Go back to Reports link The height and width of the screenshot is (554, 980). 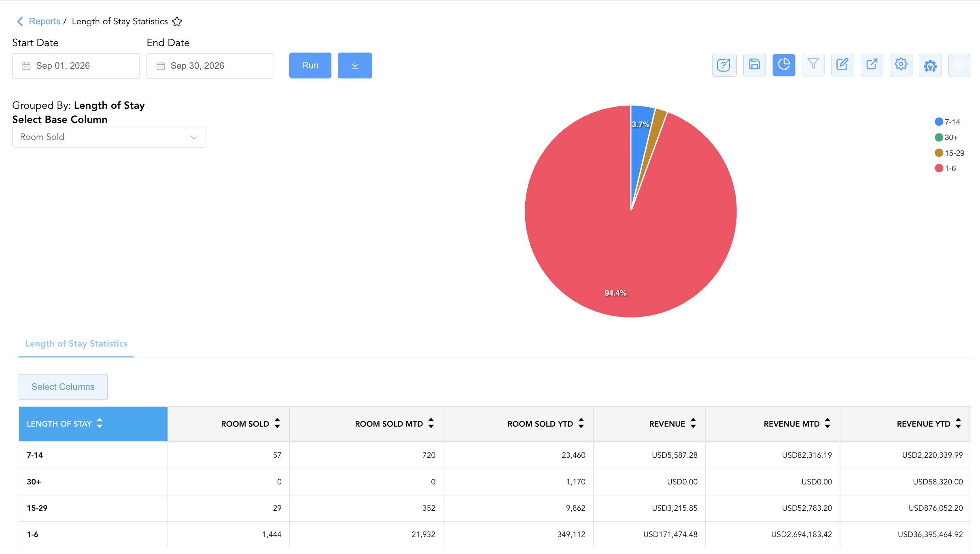click(45, 21)
